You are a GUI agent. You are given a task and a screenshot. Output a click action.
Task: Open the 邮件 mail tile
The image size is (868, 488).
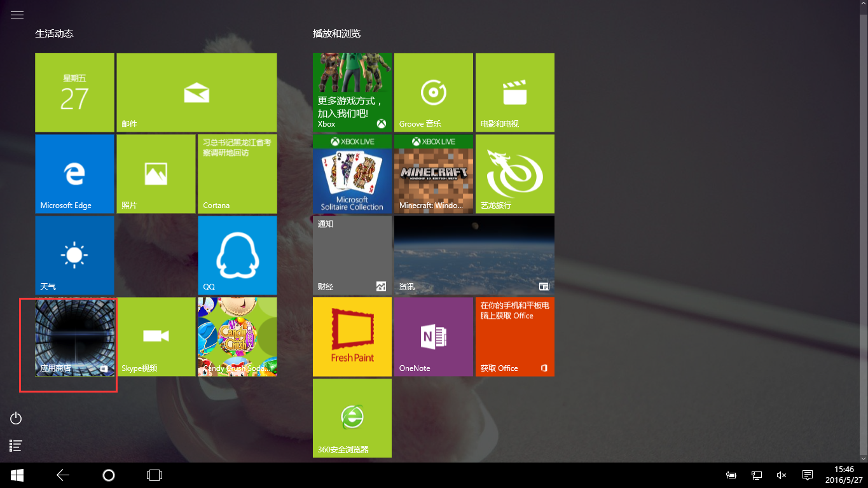click(196, 92)
